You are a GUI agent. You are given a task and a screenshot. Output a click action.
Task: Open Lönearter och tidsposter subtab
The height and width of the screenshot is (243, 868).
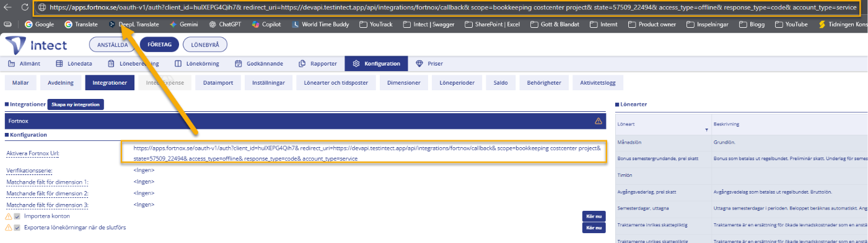tap(336, 82)
